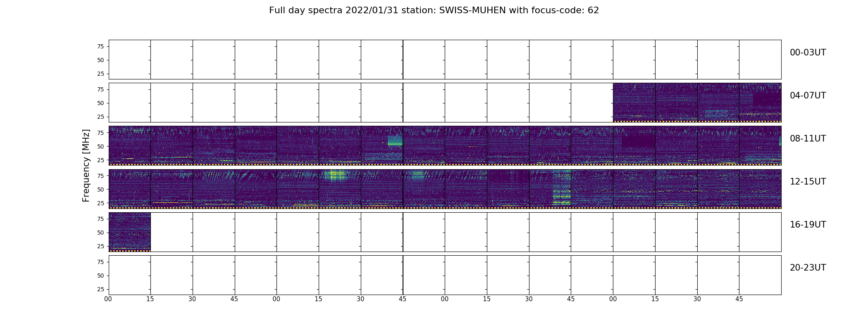Select the "12-15UT" row label
The width and height of the screenshot is (868, 331).
coord(808,182)
